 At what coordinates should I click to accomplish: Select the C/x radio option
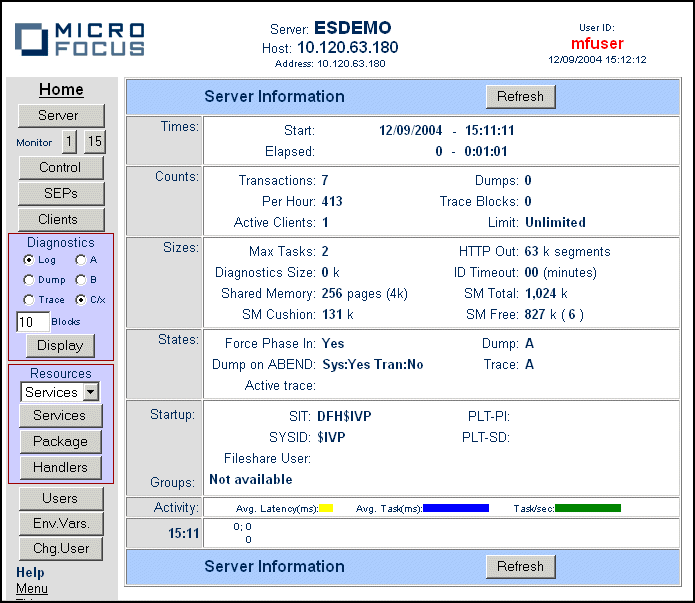80,300
